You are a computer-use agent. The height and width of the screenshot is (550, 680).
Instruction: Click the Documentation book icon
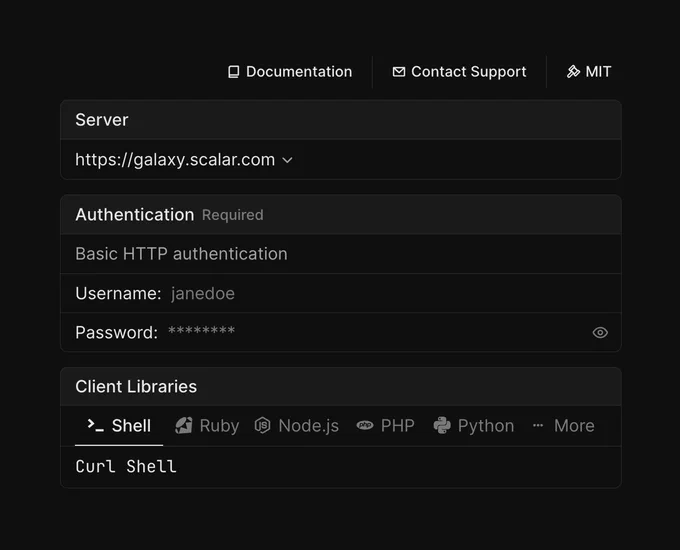(x=234, y=72)
